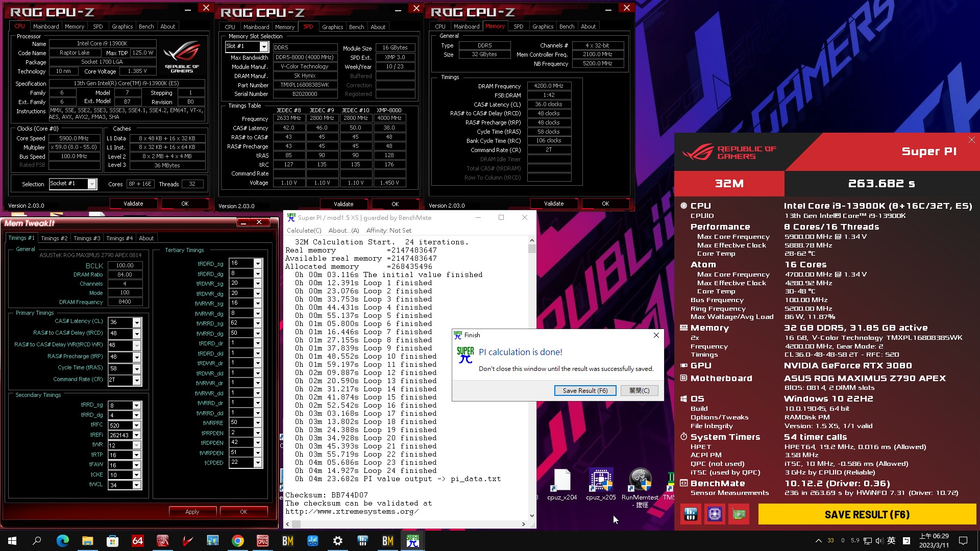Open Google Chrome from the taskbar
This screenshot has width=980, height=551.
[238, 541]
